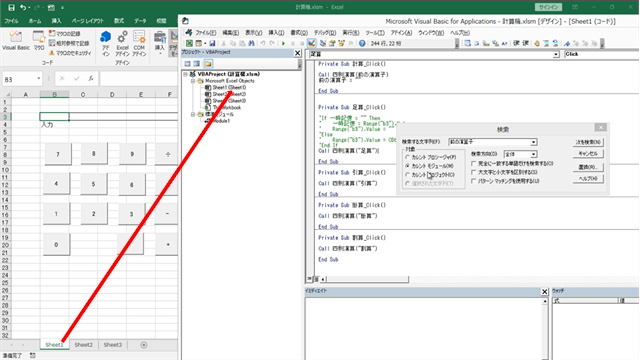Click Excel save icon in title bar
Viewport: 640px width, 360px height.
(x=11, y=7)
